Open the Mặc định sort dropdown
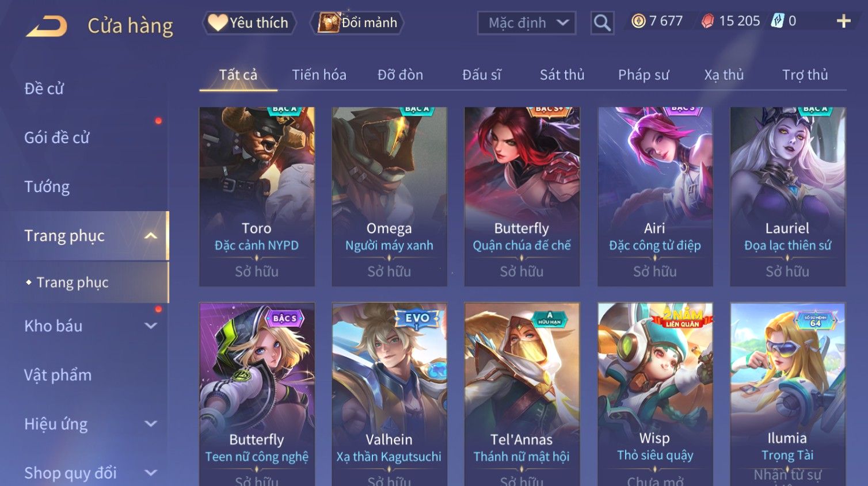 click(x=526, y=23)
